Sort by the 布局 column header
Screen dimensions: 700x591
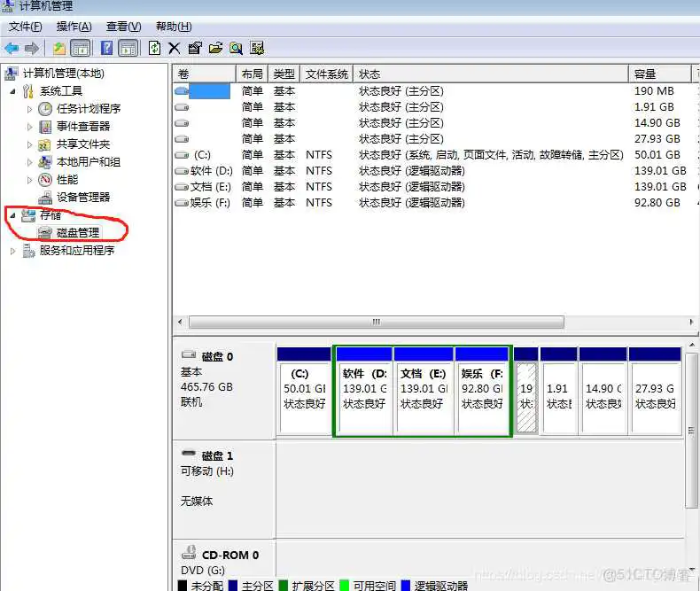point(253,74)
